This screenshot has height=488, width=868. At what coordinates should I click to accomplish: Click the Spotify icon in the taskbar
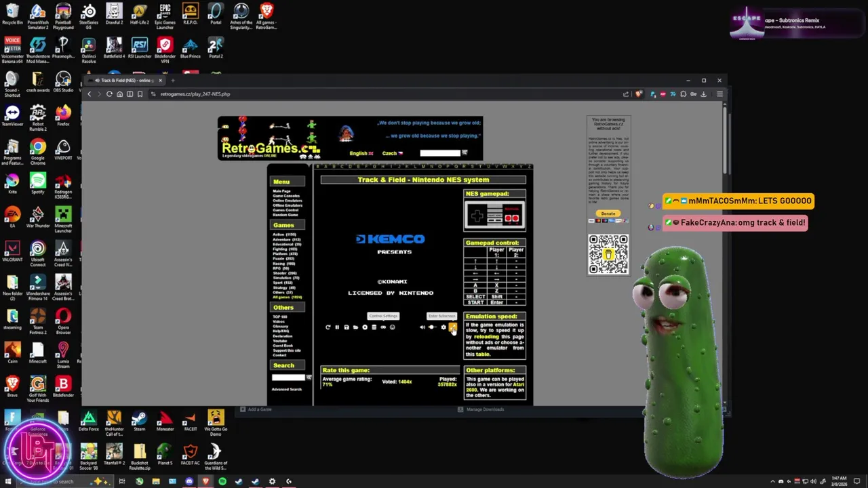(222, 481)
